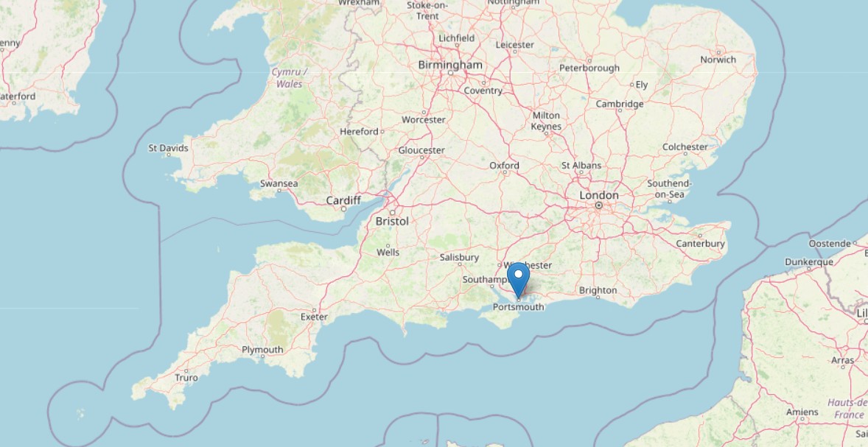Select the Cardiff label on the map
Viewport: 868px width, 447px height.
pos(343,200)
